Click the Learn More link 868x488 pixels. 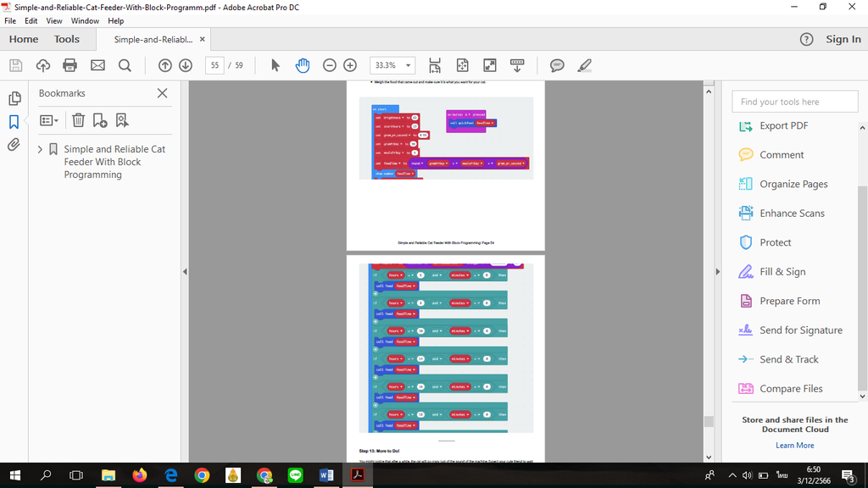794,446
